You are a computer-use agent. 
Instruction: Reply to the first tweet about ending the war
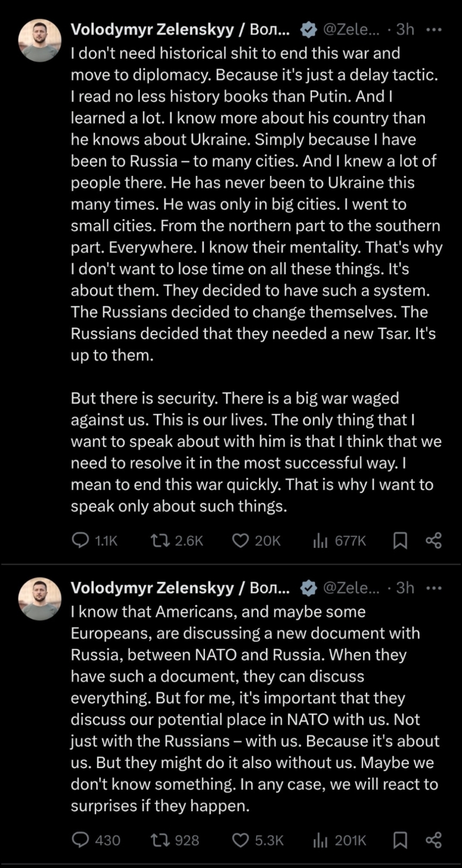click(80, 540)
